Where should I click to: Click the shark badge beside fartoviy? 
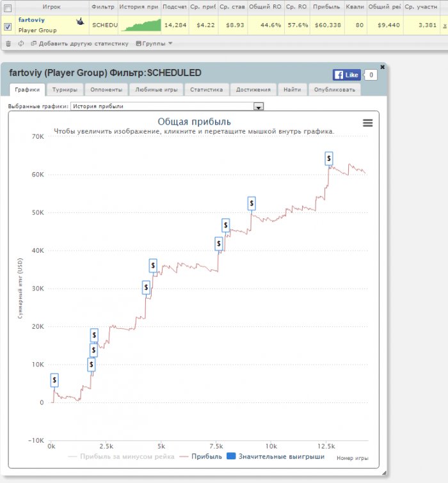tap(80, 22)
